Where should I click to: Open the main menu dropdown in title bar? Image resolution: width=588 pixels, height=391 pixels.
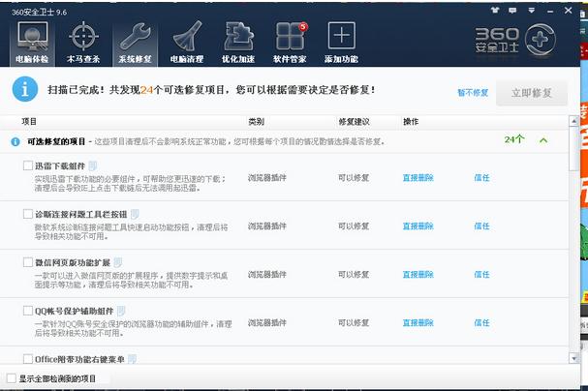(532, 11)
